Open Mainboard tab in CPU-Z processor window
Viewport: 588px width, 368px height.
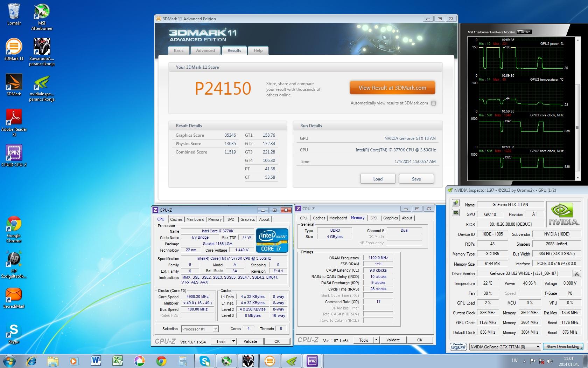coord(195,219)
